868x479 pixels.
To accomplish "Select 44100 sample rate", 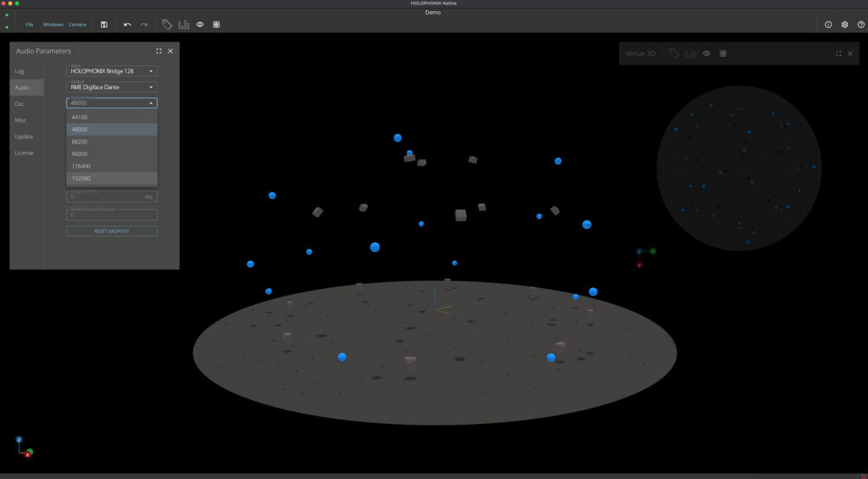I will click(x=112, y=117).
